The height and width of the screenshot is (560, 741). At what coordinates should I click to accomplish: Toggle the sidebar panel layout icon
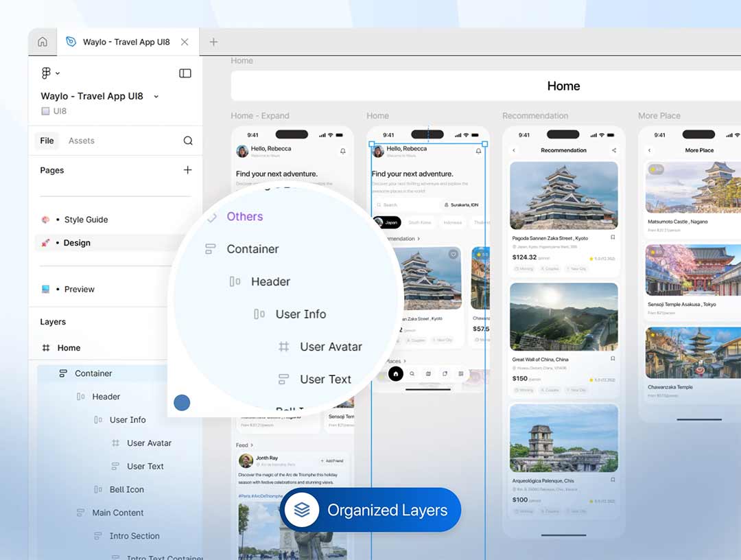[x=185, y=73]
